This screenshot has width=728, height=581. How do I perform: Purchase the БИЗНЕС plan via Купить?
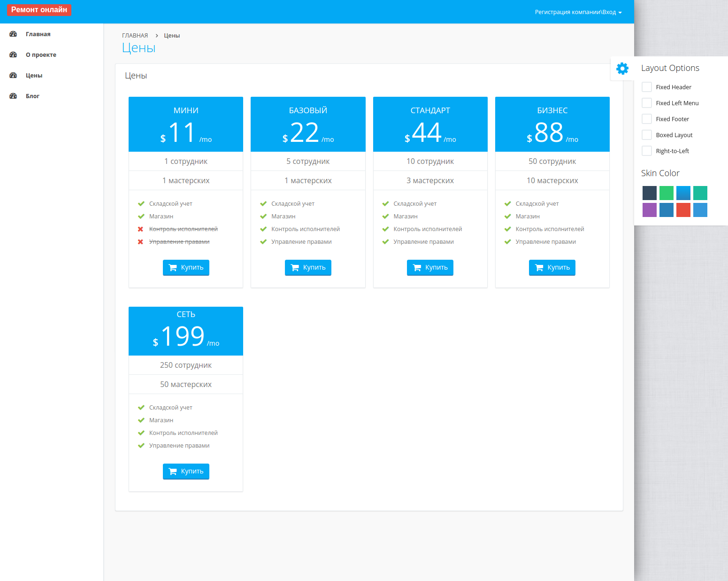(x=552, y=268)
